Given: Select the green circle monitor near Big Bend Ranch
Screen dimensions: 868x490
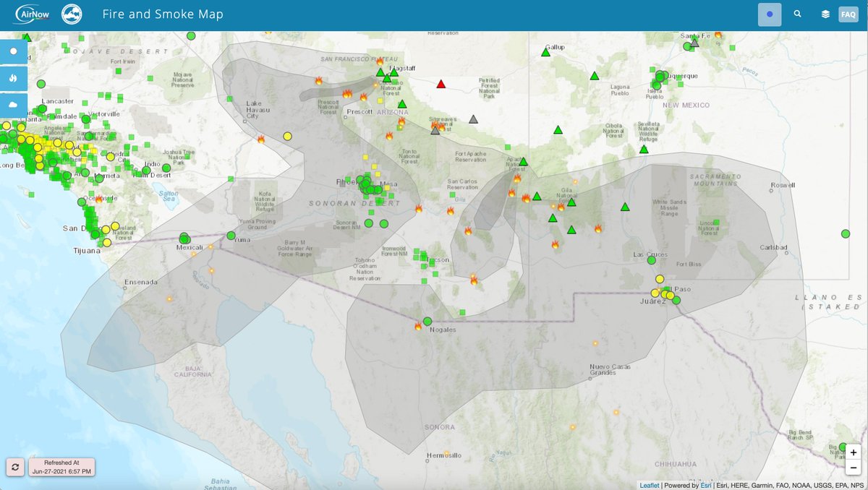Looking at the screenshot, I should coord(843,447).
